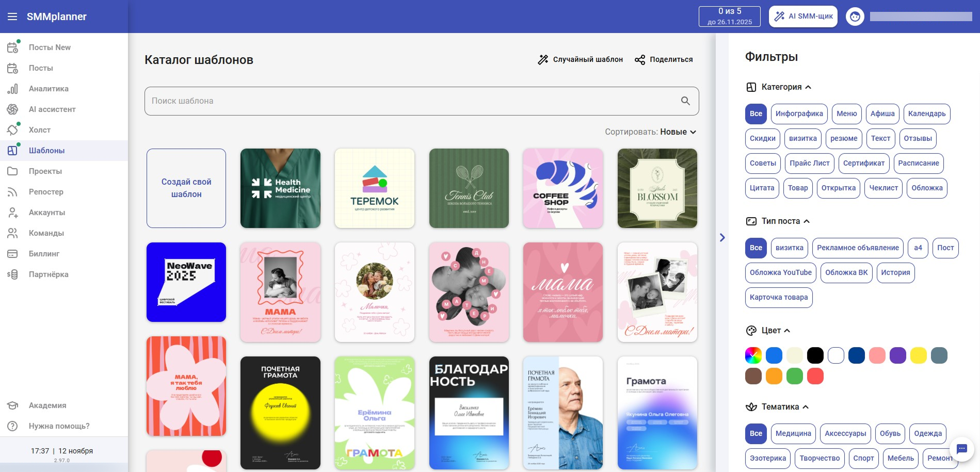The image size is (980, 472).
Task: Click the share icon beside Поделиться
Action: coord(640,60)
